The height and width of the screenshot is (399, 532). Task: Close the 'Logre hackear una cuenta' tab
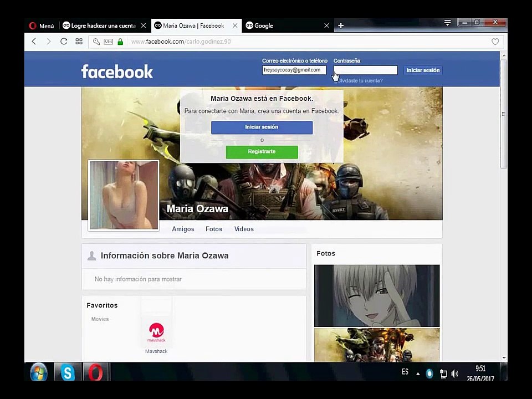pos(144,25)
